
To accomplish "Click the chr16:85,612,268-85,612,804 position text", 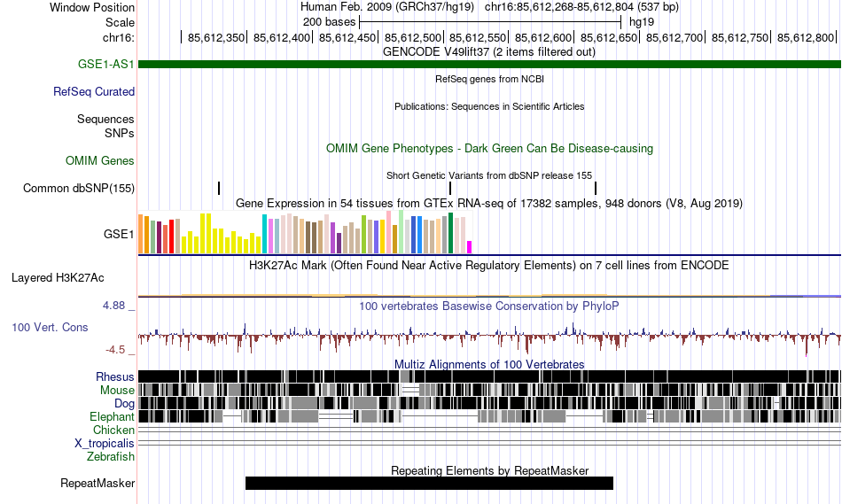I will pos(581,7).
